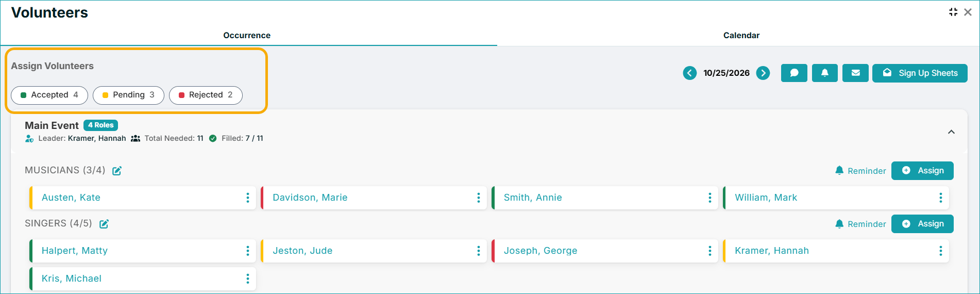Open Sign Up Sheets

(x=920, y=73)
